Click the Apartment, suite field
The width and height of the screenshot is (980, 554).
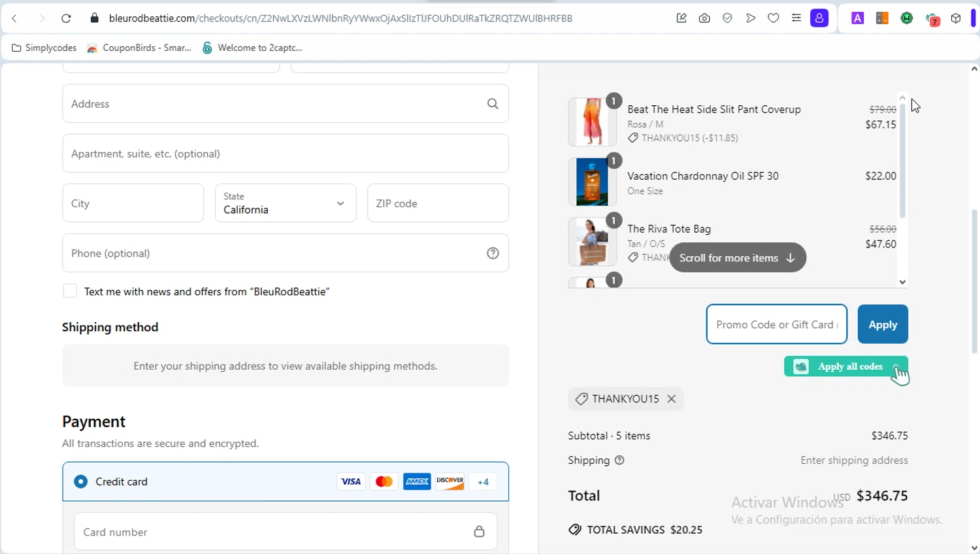tap(286, 154)
